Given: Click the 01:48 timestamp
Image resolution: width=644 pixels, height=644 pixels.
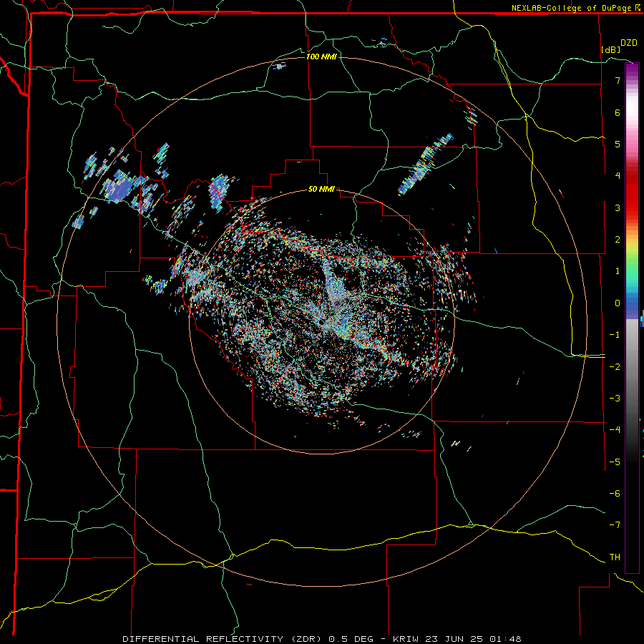Looking at the screenshot, I should click(x=504, y=639).
